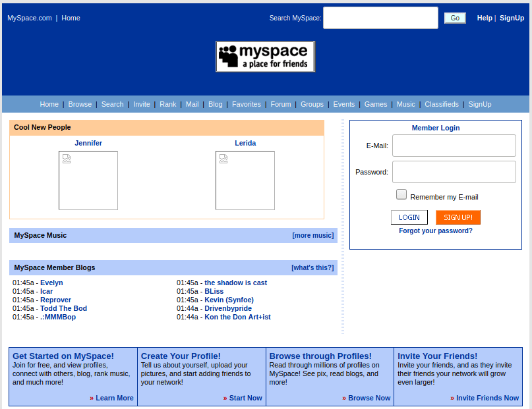Image resolution: width=532 pixels, height=409 pixels.
Task: Open Lerida's broken profile picture
Action: [245, 180]
